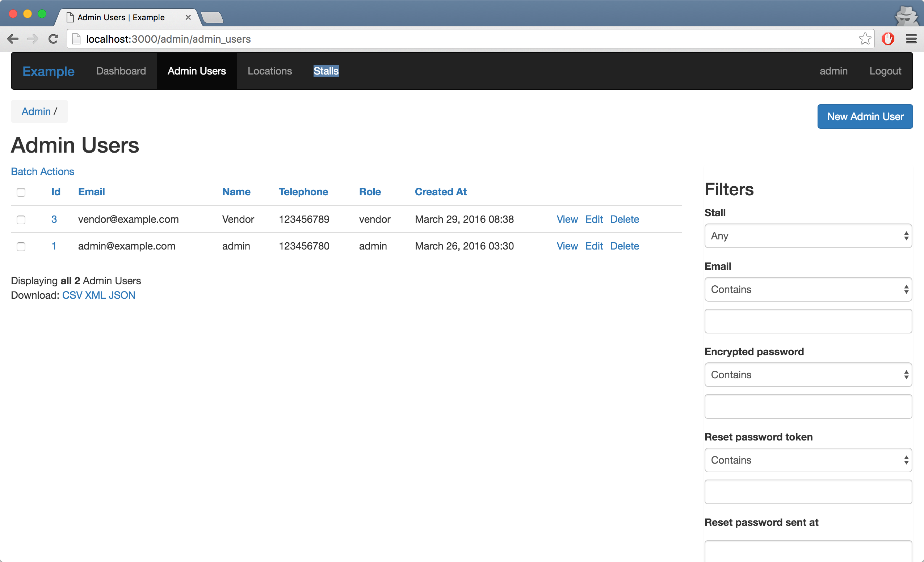Viewport: 924px width, 562px height.
Task: Open the Locations tab
Action: pos(269,71)
